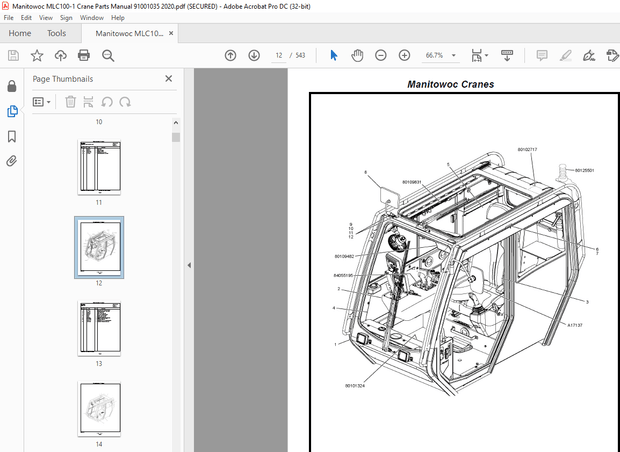
Task: Click thumbnail scrollbar up arrow
Action: [x=176, y=123]
